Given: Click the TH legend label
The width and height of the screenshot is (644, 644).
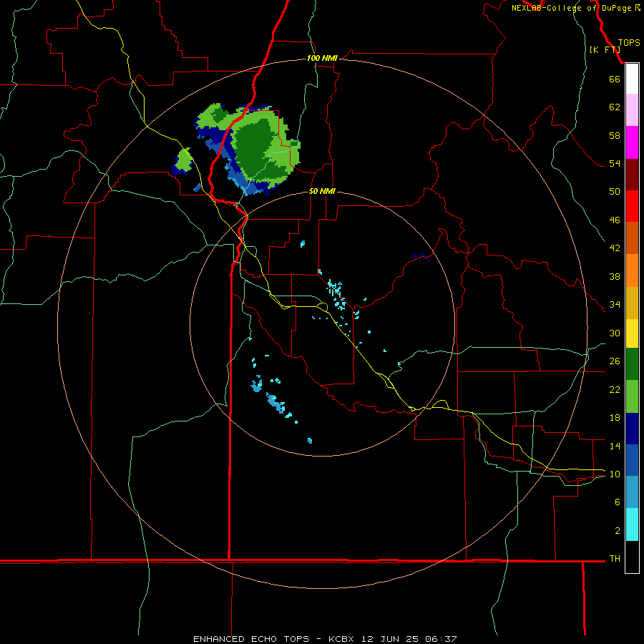Looking at the screenshot, I should point(615,559).
